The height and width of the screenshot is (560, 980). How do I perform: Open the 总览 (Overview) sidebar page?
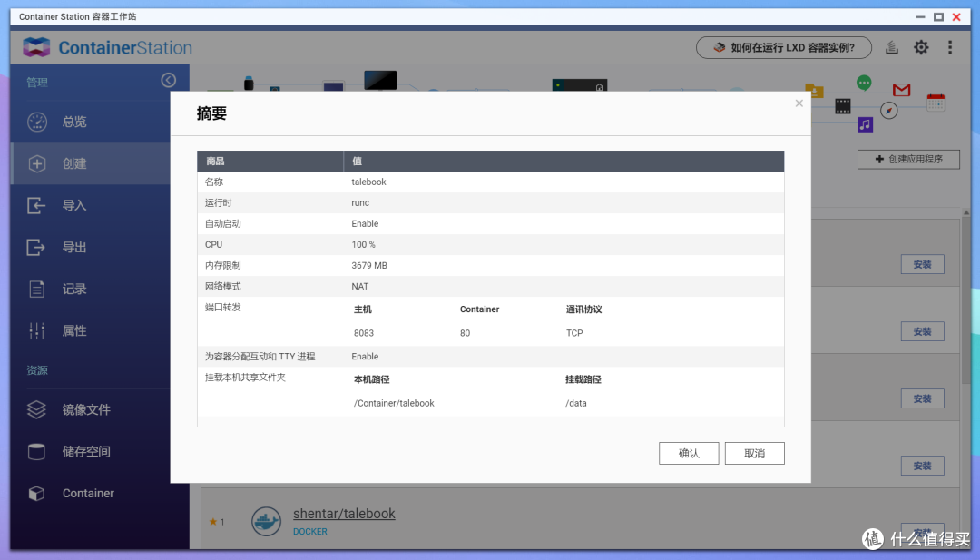coord(73,122)
